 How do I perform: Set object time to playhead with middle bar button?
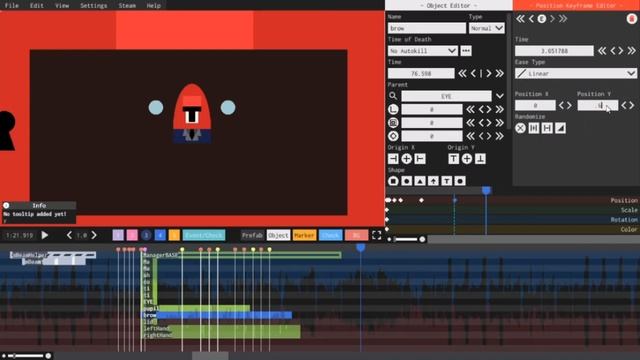481,73
